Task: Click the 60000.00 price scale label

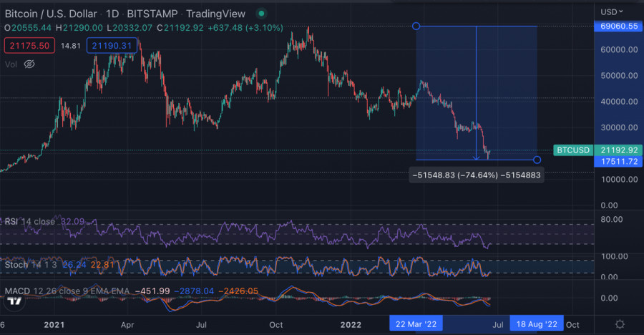Action: [619, 49]
